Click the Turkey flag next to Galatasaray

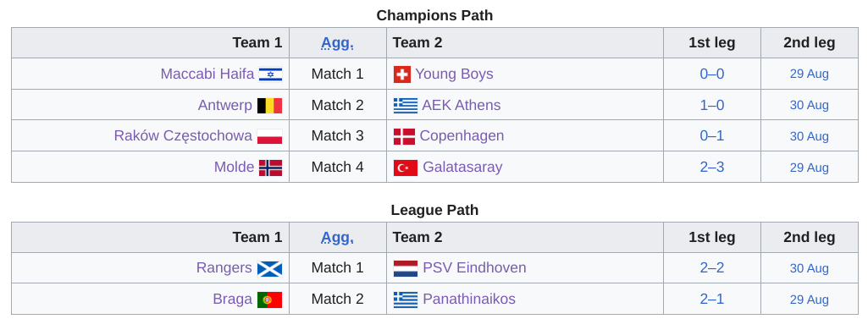pos(406,167)
